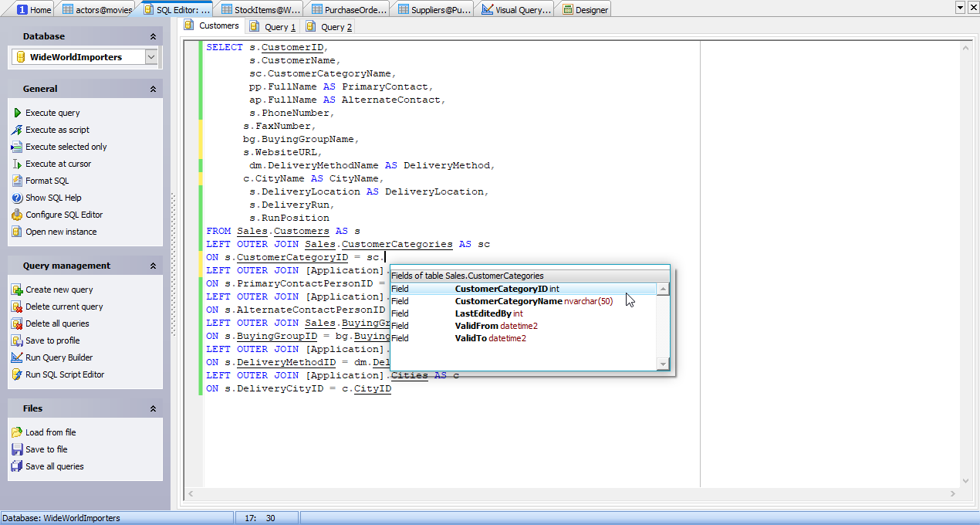Open the tab list dropdown arrow
Screen dimensions: 980x525
[x=960, y=8]
